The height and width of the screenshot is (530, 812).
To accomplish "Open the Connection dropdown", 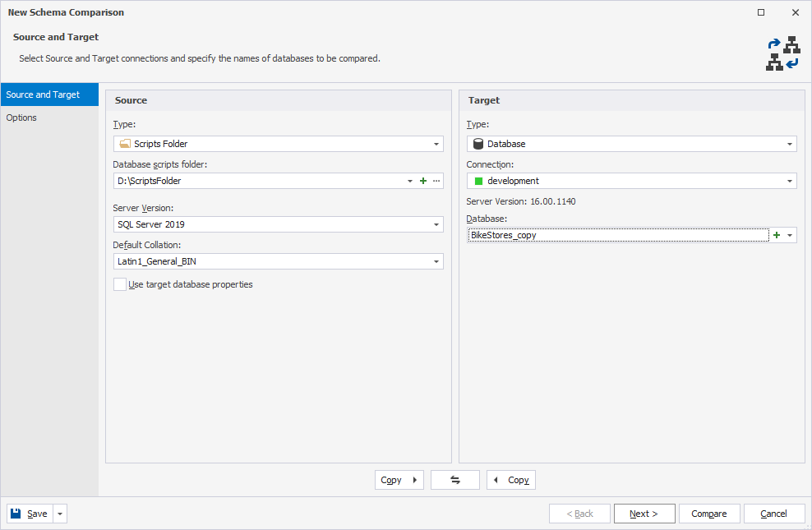I will pyautogui.click(x=791, y=180).
